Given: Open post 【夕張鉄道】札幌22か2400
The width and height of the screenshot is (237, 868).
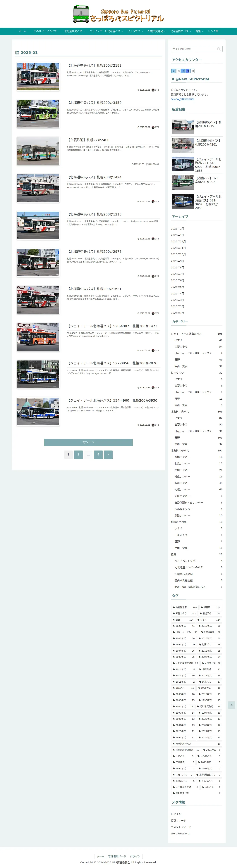Looking at the screenshot, I should (x=88, y=140).
